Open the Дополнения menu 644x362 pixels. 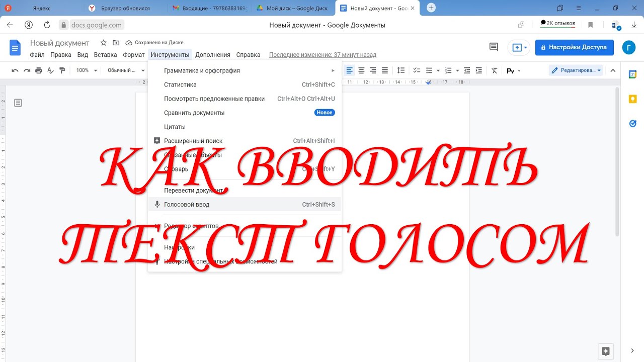pos(213,55)
